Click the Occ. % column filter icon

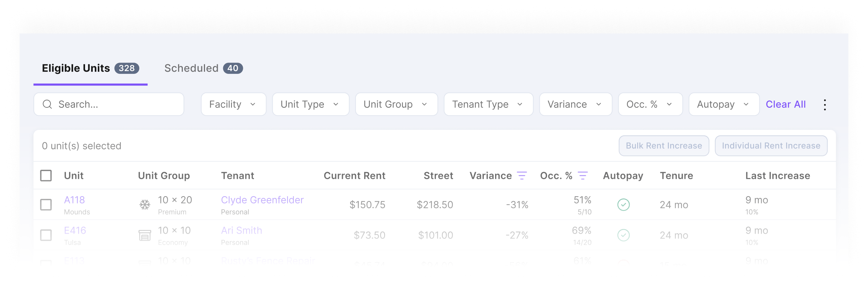(583, 176)
